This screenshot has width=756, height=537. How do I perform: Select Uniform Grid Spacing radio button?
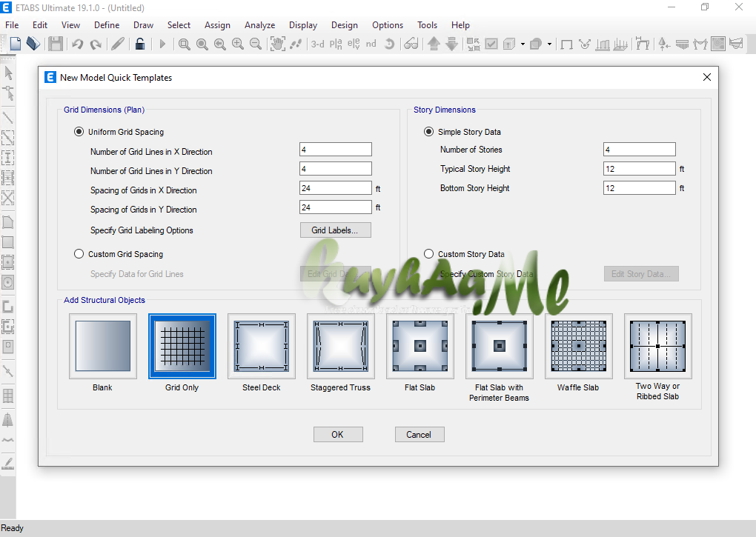click(x=79, y=132)
